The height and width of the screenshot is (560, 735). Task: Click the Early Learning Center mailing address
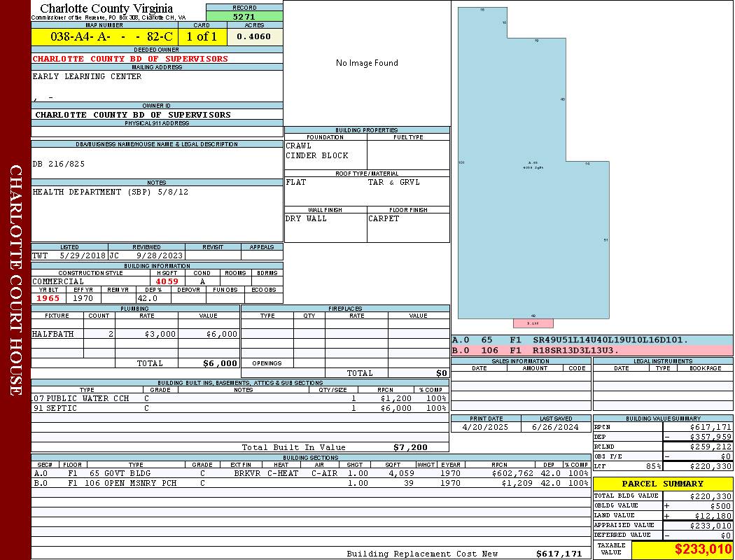(x=87, y=76)
